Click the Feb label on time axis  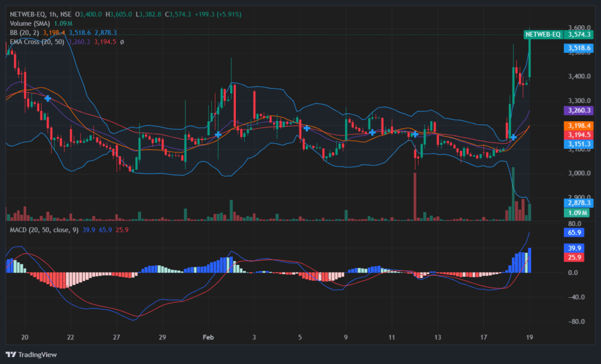(208, 337)
